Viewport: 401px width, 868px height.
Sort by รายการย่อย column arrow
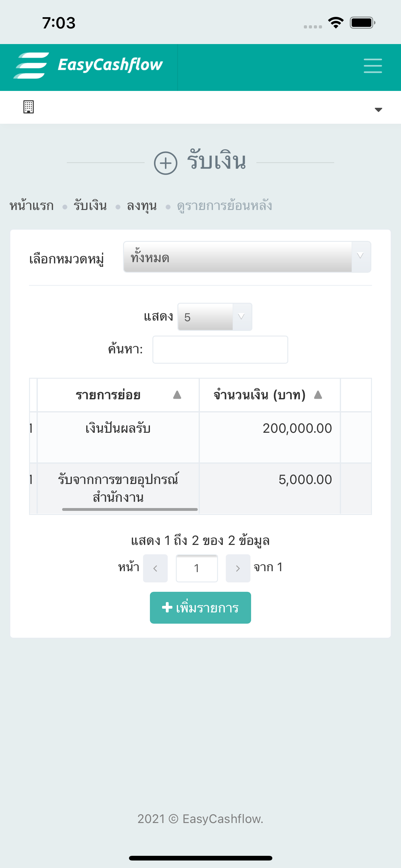[x=177, y=395]
